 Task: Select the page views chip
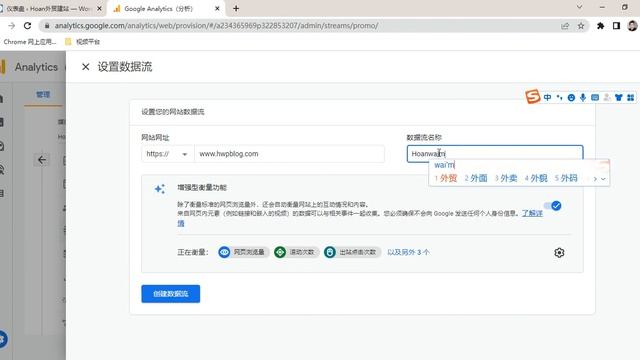pyautogui.click(x=244, y=252)
